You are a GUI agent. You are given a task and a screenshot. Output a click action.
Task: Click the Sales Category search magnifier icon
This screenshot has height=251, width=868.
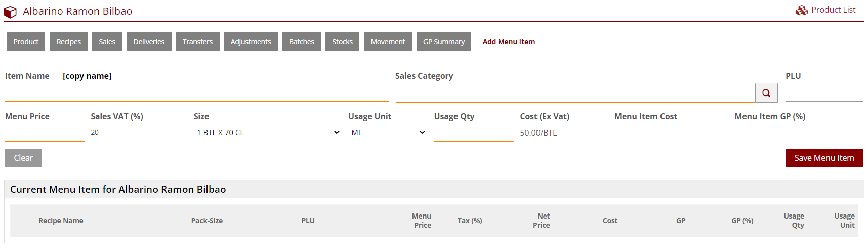tap(766, 93)
